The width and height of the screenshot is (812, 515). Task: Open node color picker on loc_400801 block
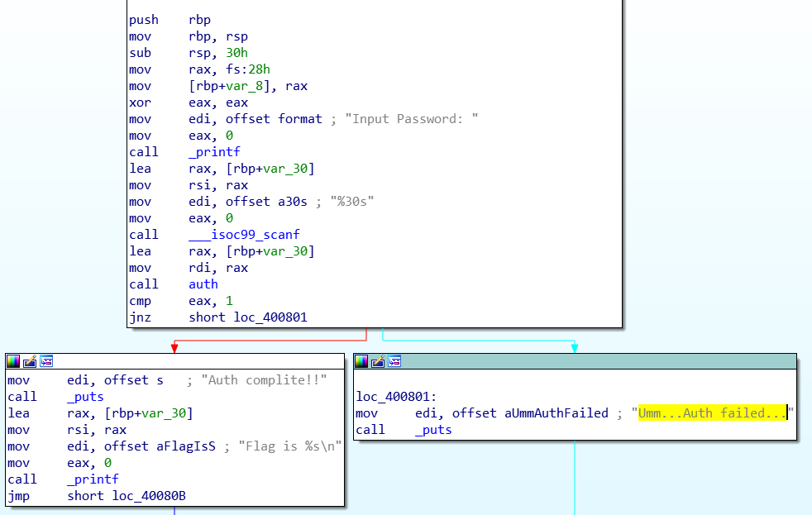tap(361, 361)
